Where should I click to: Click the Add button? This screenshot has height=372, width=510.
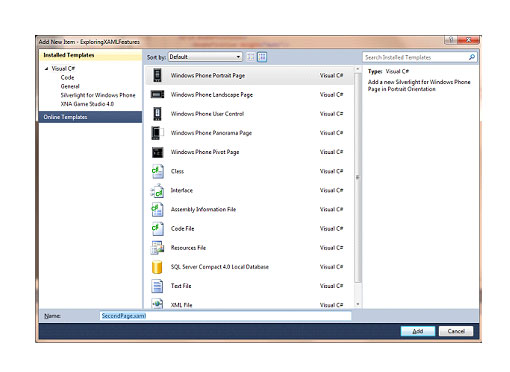[418, 331]
